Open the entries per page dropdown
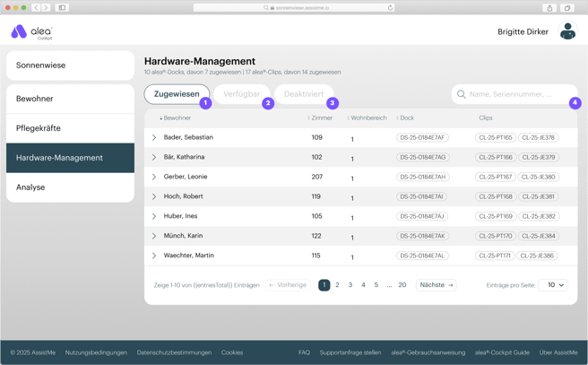The image size is (588, 365). pos(553,285)
